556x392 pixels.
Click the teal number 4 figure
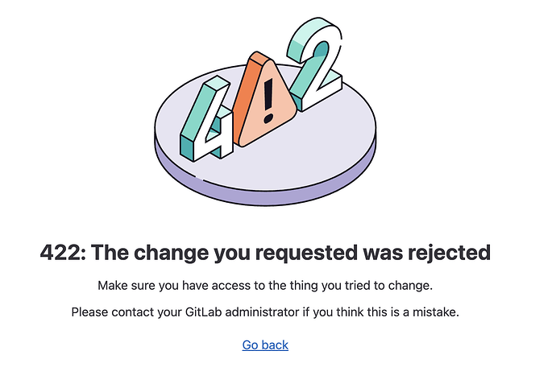(x=207, y=118)
